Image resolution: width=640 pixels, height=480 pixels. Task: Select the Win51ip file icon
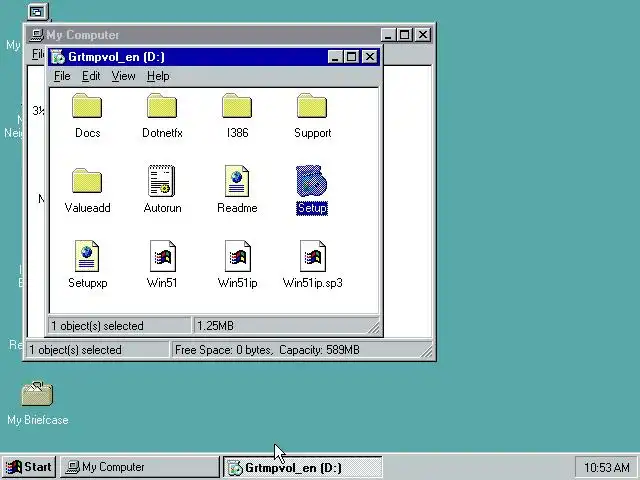point(238,256)
